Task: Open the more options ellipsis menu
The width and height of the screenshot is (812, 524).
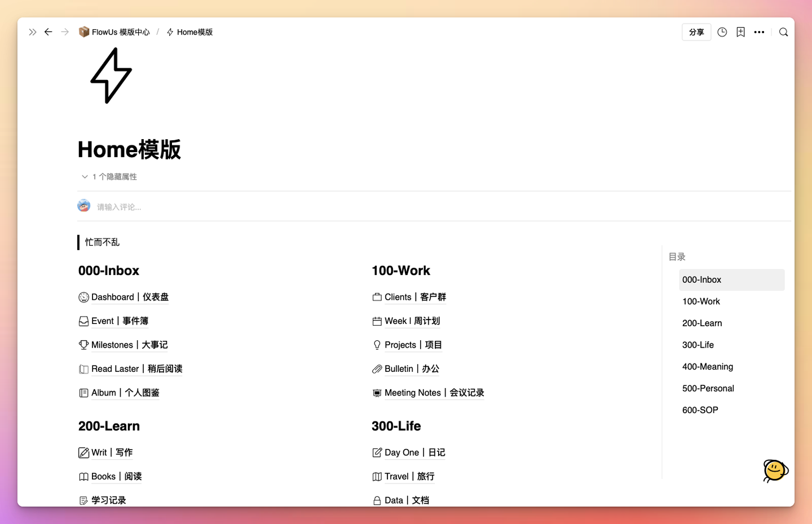Action: pos(759,32)
